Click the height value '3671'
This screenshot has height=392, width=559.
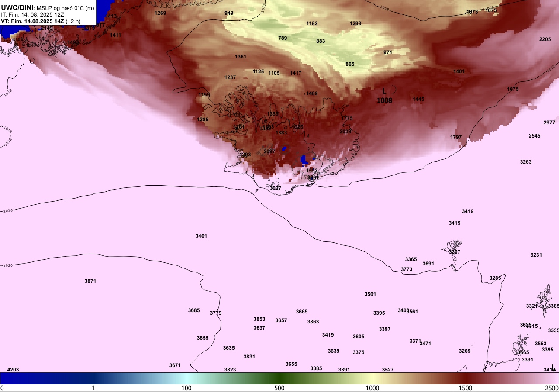(175, 365)
